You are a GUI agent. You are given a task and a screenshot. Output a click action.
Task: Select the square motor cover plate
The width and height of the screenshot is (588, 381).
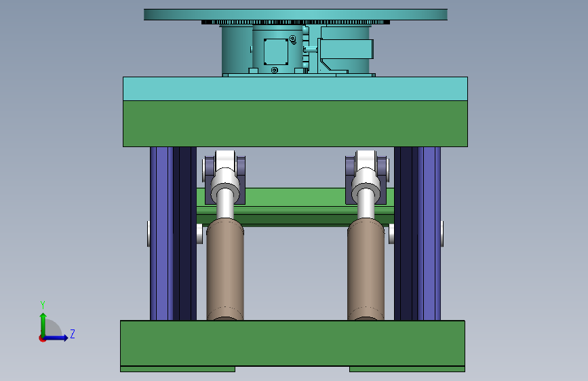tap(276, 52)
